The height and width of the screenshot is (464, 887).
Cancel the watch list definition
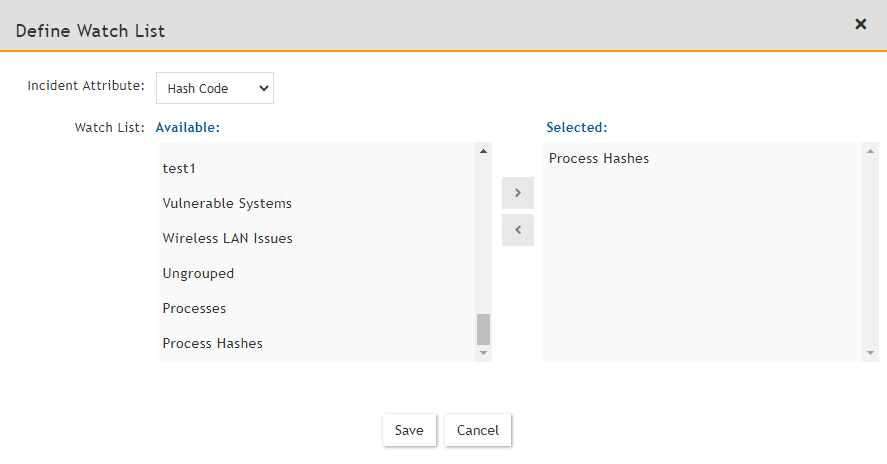pyautogui.click(x=478, y=430)
